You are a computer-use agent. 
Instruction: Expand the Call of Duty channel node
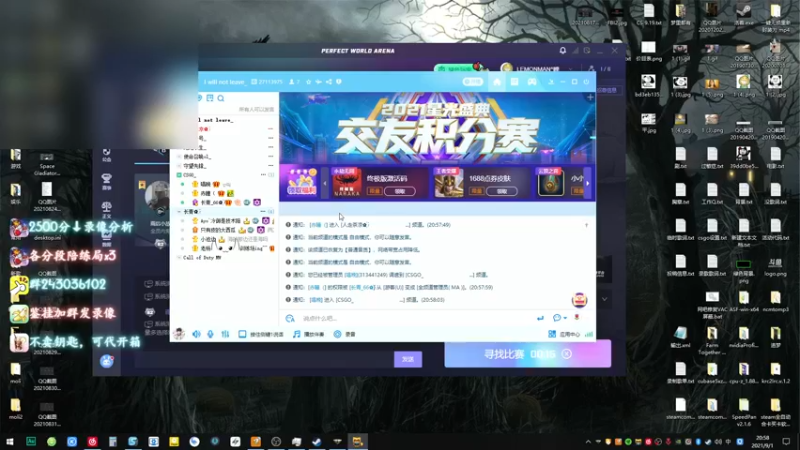point(179,258)
